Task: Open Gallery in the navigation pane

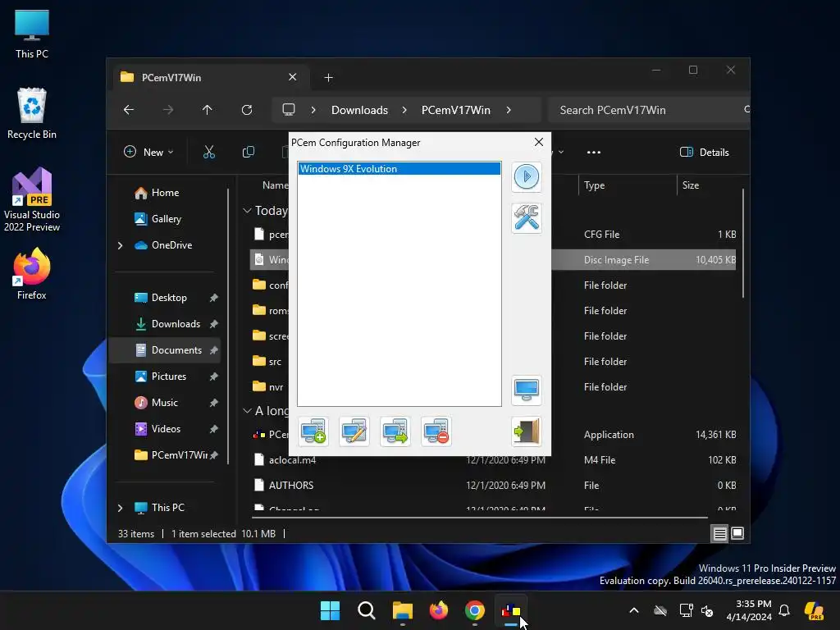Action: (166, 218)
